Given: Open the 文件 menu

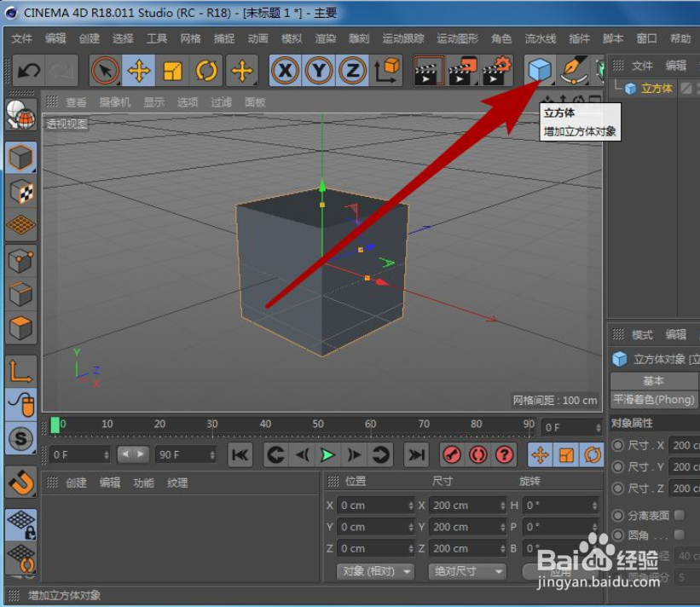Looking at the screenshot, I should click(x=22, y=39).
